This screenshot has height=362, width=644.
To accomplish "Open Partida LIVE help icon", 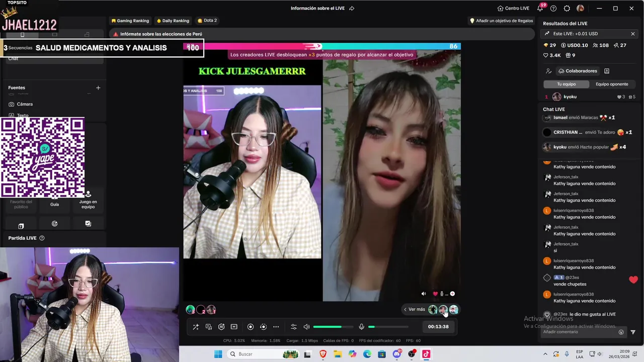I will pyautogui.click(x=42, y=238).
